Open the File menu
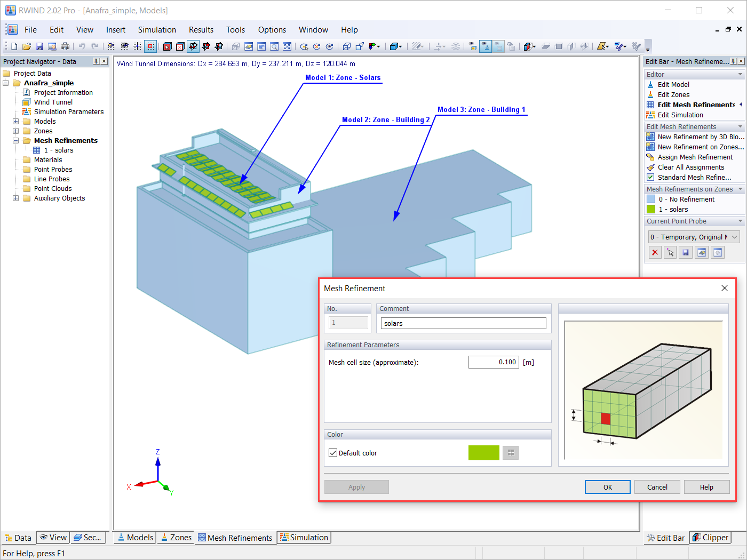 [30, 30]
